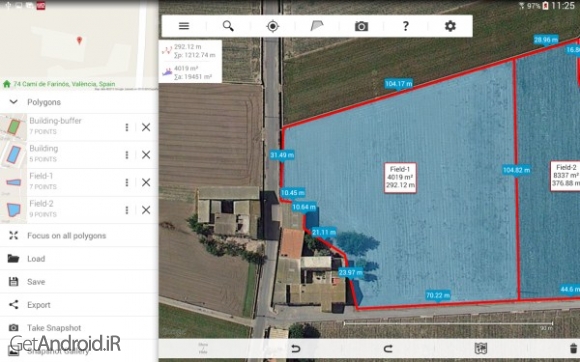Viewport: 580px width, 362px height.
Task: Tap the 21.11 m edge label
Action: pyautogui.click(x=324, y=232)
